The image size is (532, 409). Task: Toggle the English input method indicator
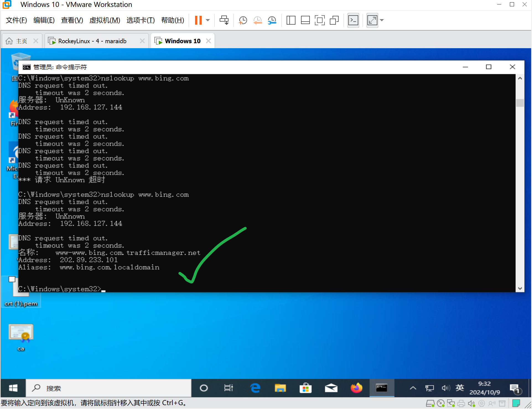pyautogui.click(x=460, y=388)
